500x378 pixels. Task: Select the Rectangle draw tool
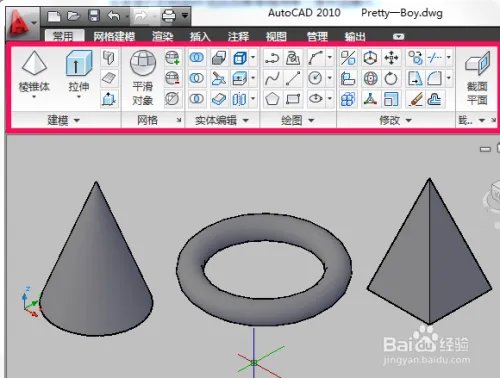click(293, 99)
